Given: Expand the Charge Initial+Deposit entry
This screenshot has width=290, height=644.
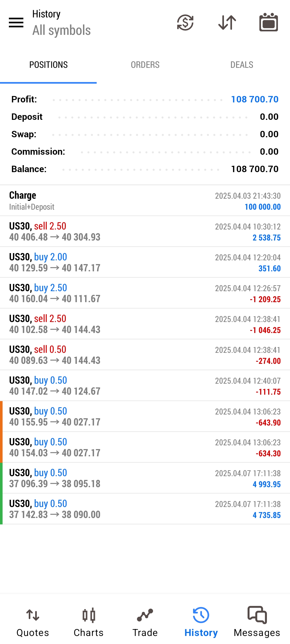Looking at the screenshot, I should 145,201.
